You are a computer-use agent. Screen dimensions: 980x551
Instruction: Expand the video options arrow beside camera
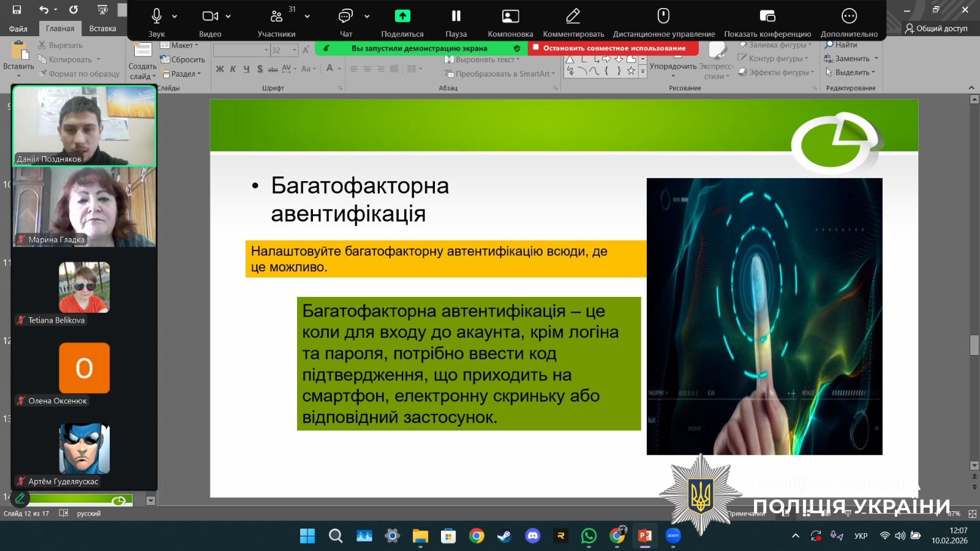pyautogui.click(x=228, y=17)
